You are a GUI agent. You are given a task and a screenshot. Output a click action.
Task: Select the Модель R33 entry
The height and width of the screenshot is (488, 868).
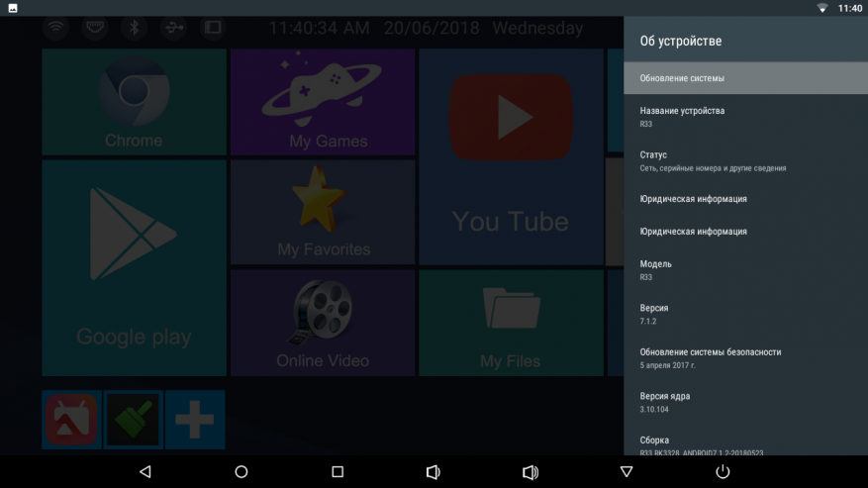(x=745, y=270)
